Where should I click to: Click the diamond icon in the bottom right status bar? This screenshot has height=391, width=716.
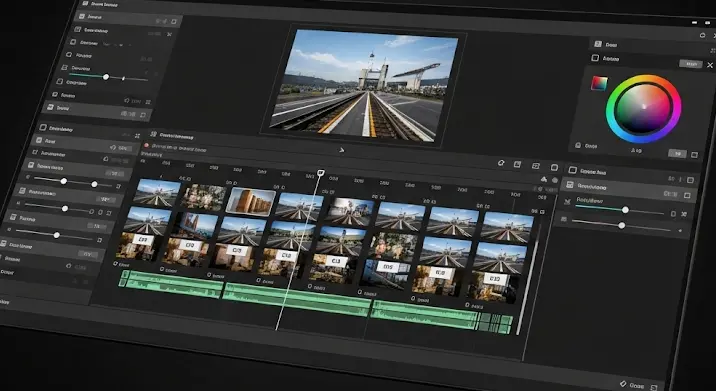[622, 384]
